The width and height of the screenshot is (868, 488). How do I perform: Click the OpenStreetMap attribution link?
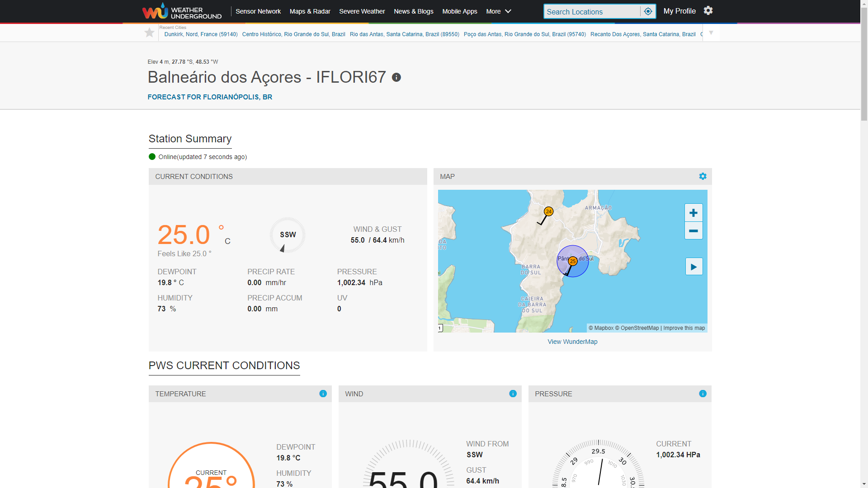[637, 328]
